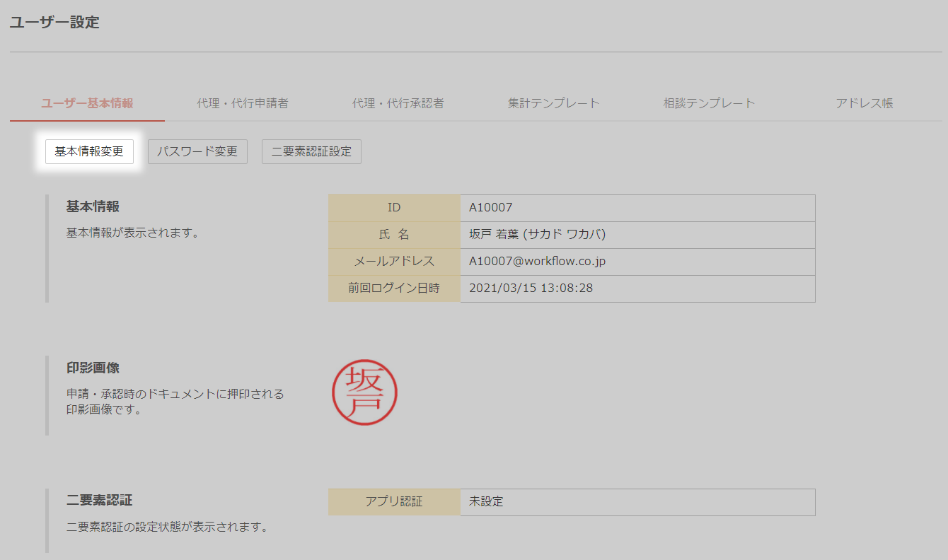Screen dimensions: 948x560
Task: Click the last login date 2021/03/15 13:08:28
Action: click(531, 288)
